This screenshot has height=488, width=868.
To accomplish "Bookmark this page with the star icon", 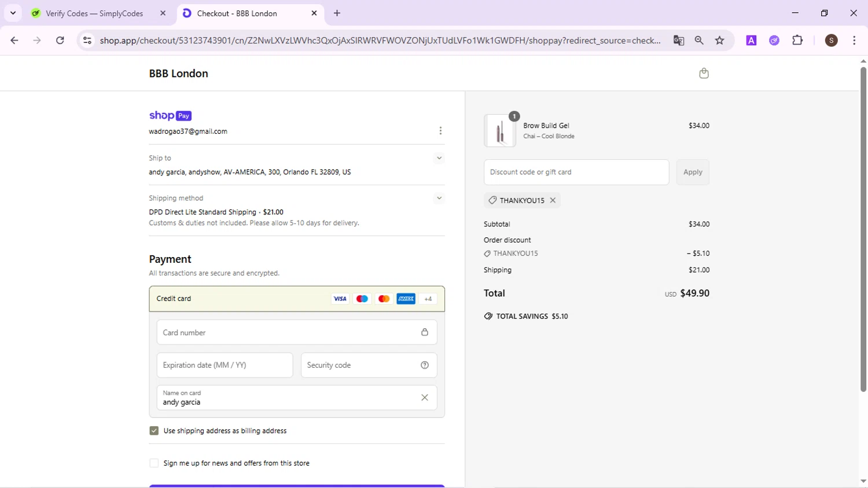I will (720, 41).
